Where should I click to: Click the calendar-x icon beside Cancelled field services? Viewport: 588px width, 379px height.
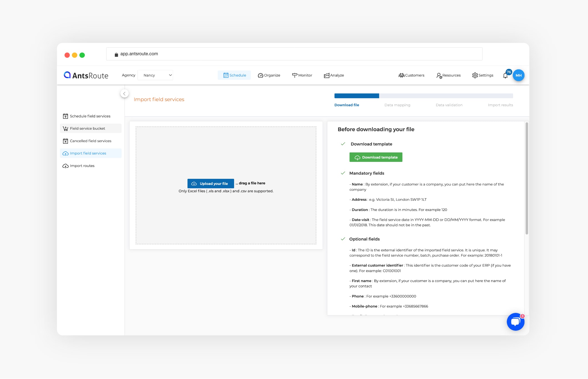[x=65, y=141]
